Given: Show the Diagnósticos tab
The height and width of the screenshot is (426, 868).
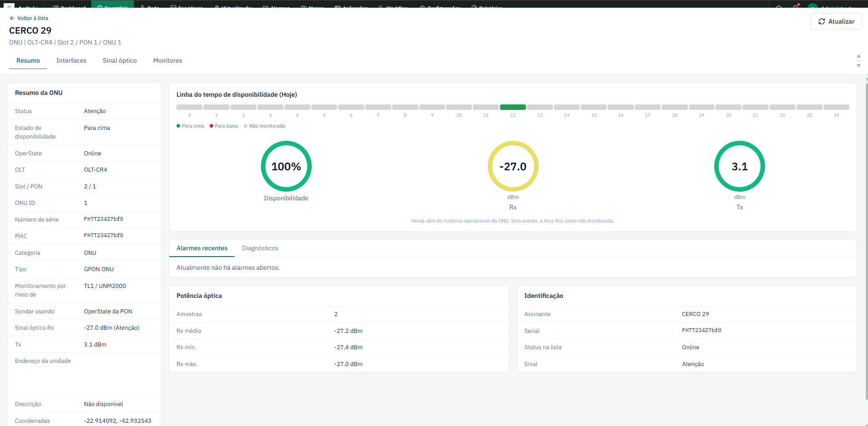Looking at the screenshot, I should click(260, 248).
